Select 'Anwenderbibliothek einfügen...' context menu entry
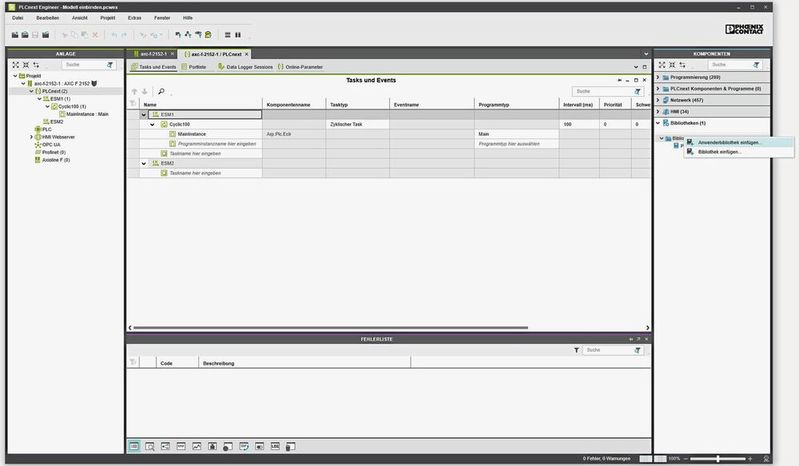Screen dimensions: 799x466 pyautogui.click(x=739, y=142)
